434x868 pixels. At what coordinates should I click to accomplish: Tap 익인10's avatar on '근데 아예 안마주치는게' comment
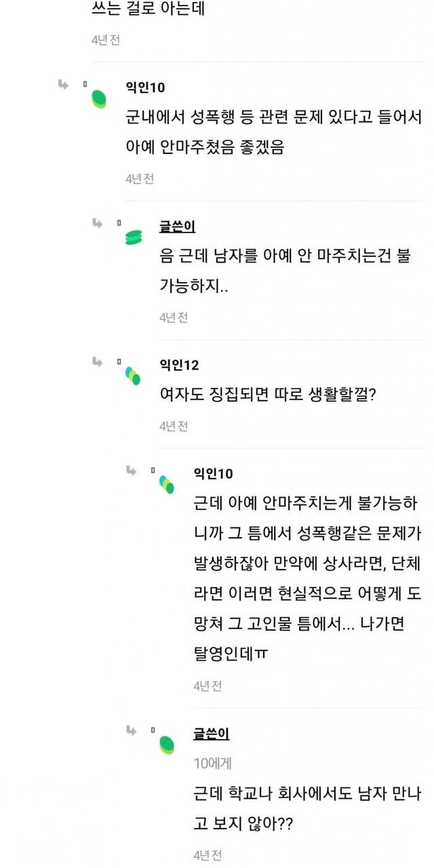point(167,484)
